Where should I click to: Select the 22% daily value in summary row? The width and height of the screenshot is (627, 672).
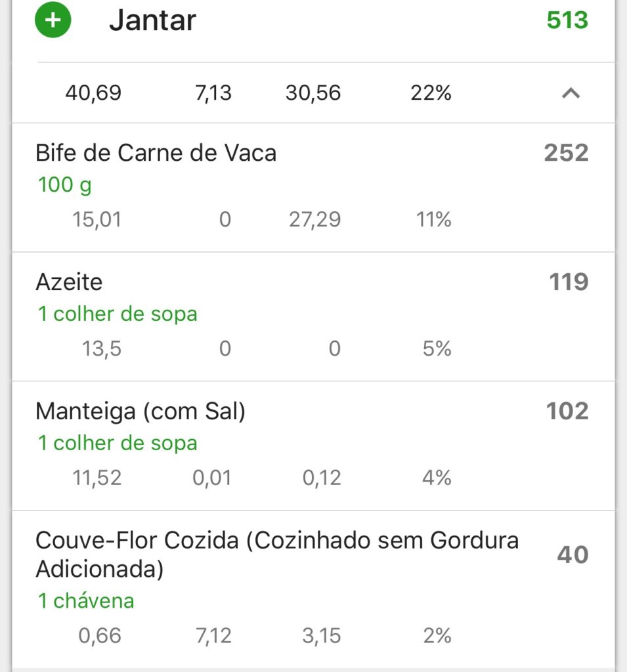(x=431, y=93)
